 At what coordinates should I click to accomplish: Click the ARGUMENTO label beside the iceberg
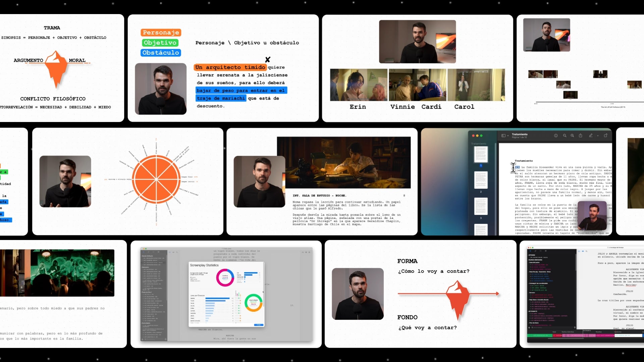click(x=29, y=60)
